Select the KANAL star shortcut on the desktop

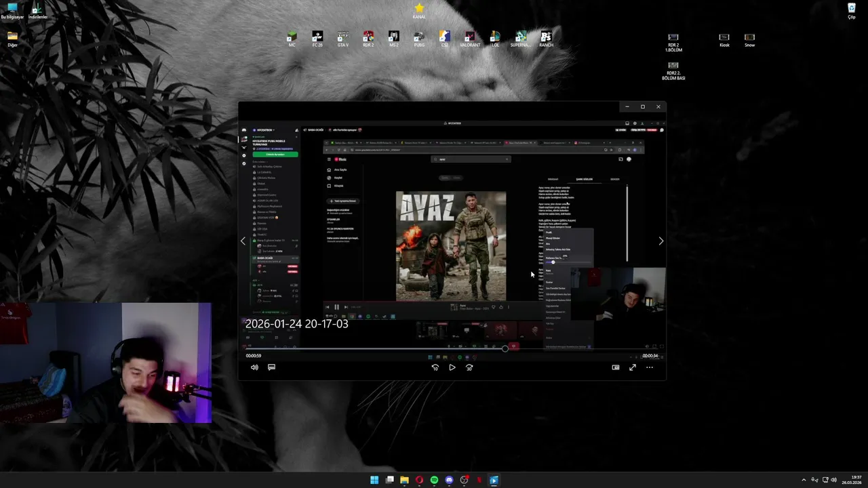(419, 10)
